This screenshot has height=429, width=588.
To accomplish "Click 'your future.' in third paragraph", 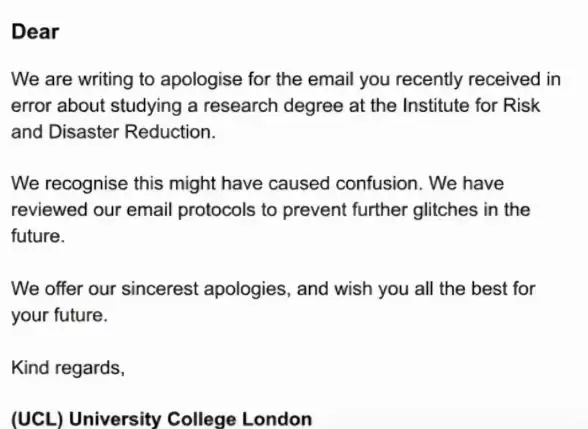I will tap(59, 316).
